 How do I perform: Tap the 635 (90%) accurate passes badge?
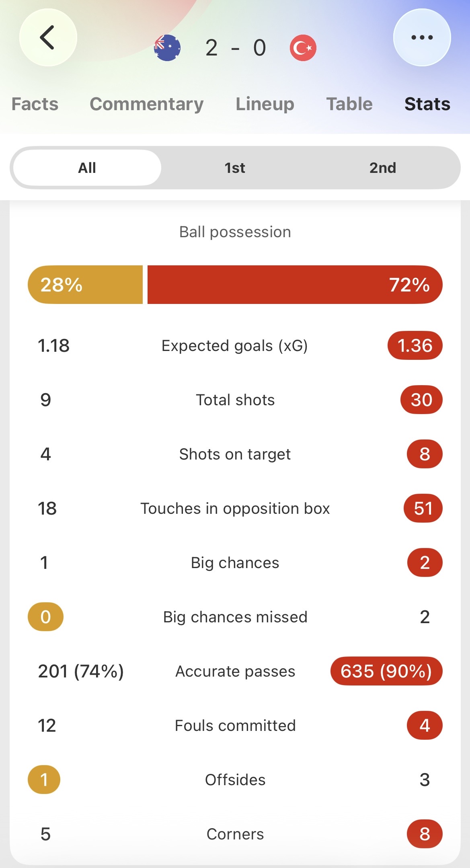386,671
